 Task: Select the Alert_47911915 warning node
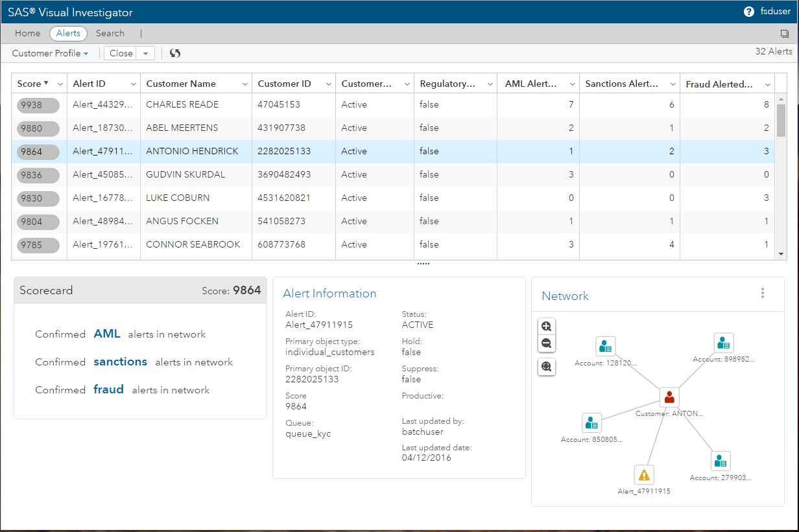644,476
